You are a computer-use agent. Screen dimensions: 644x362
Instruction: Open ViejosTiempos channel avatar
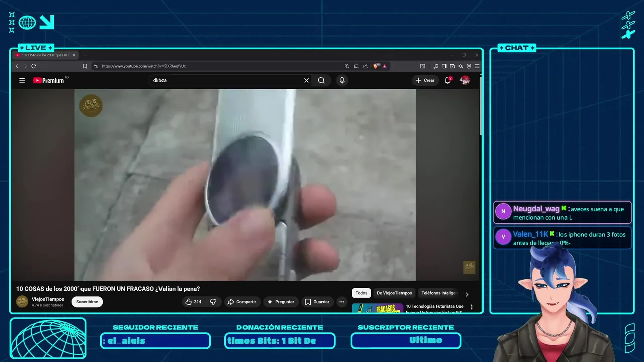(x=22, y=301)
